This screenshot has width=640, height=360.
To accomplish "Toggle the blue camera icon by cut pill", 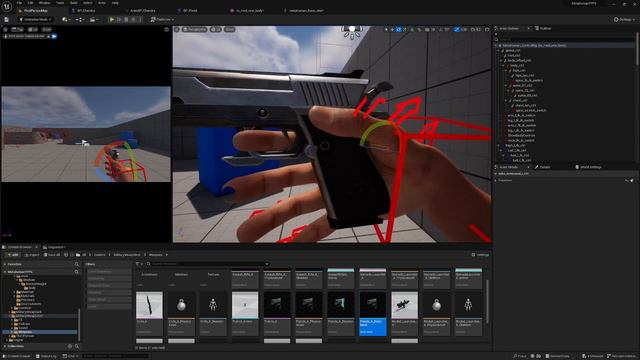I will point(54,36).
